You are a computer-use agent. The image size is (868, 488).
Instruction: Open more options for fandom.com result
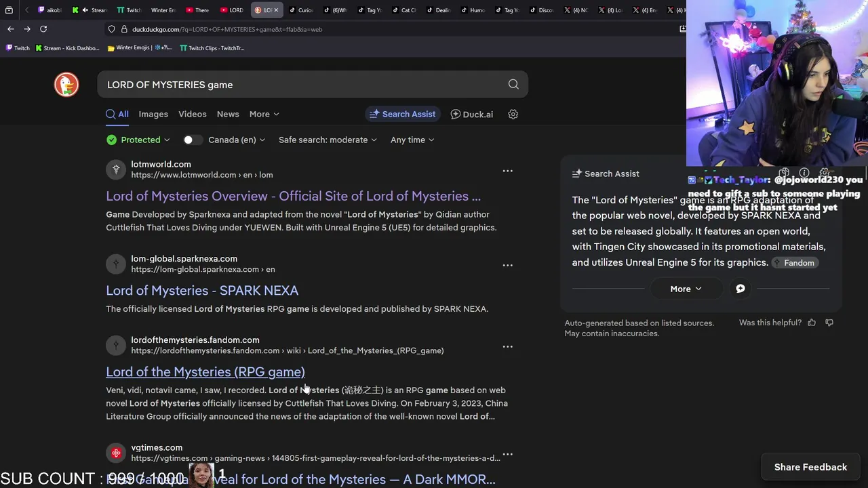point(507,346)
